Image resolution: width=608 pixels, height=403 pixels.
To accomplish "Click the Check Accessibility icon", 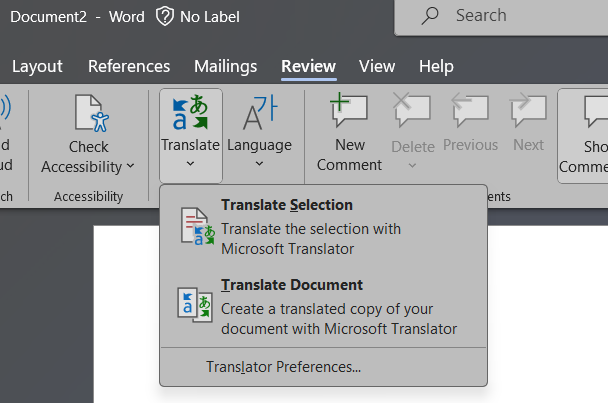I will pyautogui.click(x=92, y=113).
